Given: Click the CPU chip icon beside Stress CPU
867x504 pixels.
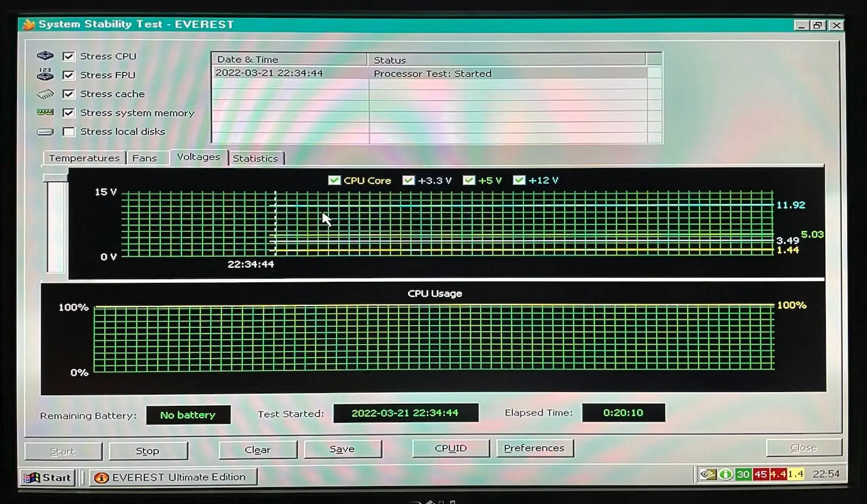Looking at the screenshot, I should click(45, 56).
